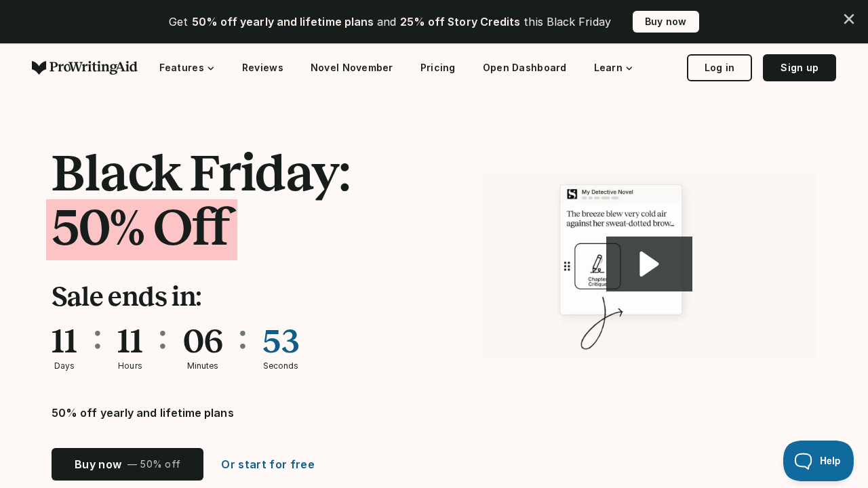The width and height of the screenshot is (868, 488).
Task: Click the Sign up button
Action: pos(799,68)
